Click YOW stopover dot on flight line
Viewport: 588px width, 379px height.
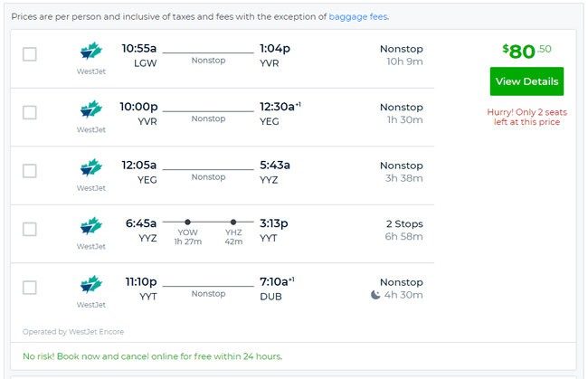coord(187,222)
